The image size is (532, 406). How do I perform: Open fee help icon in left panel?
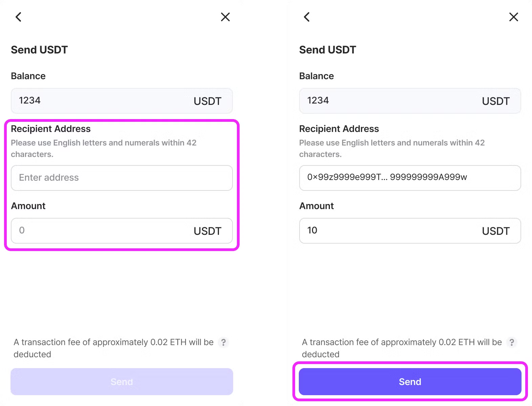tap(223, 342)
